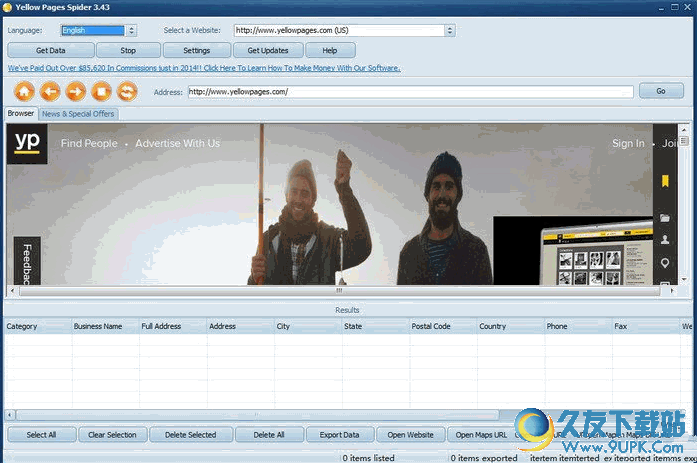This screenshot has width=697, height=463.
Task: Click the Postal Code column header
Action: [443, 326]
